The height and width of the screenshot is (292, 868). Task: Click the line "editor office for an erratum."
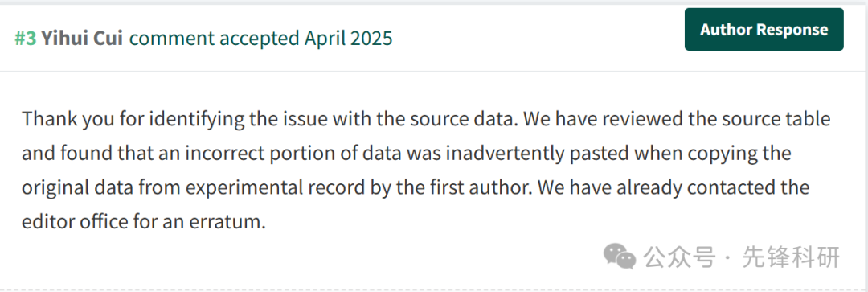coord(144,222)
